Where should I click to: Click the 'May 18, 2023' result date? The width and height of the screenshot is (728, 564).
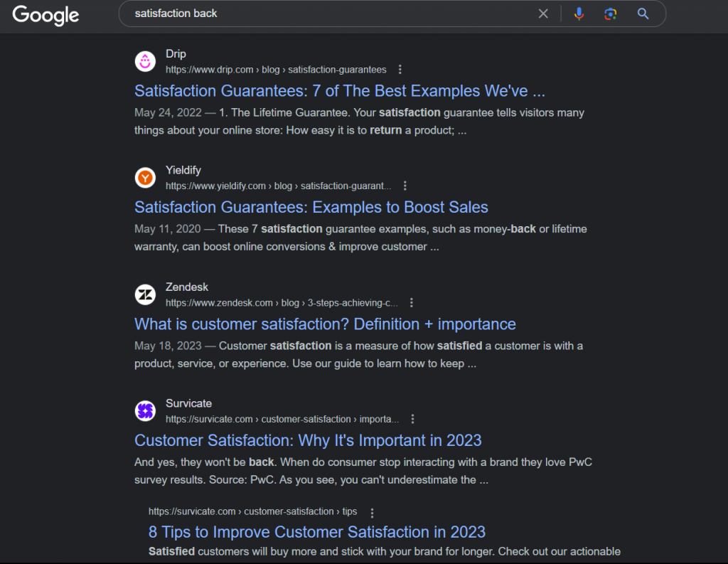(168, 346)
